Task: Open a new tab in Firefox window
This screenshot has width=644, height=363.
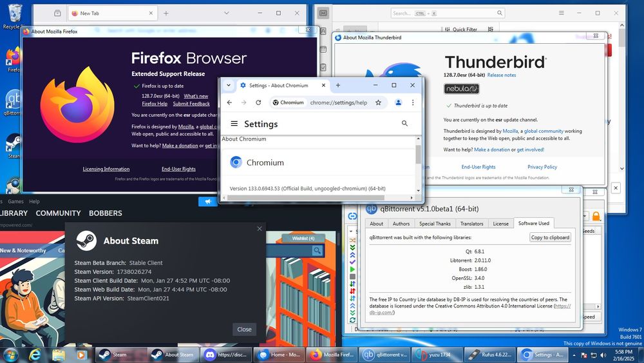Action: pos(166,13)
